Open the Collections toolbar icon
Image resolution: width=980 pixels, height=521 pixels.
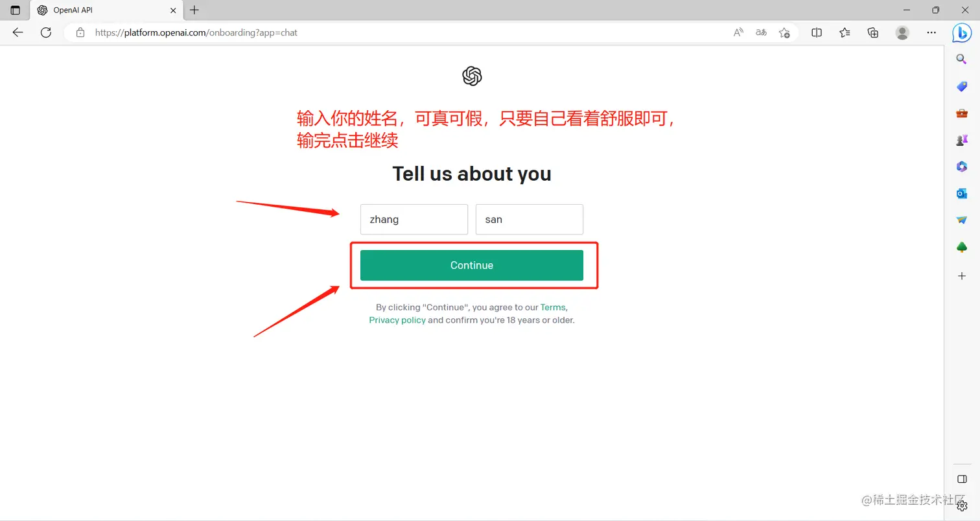873,32
